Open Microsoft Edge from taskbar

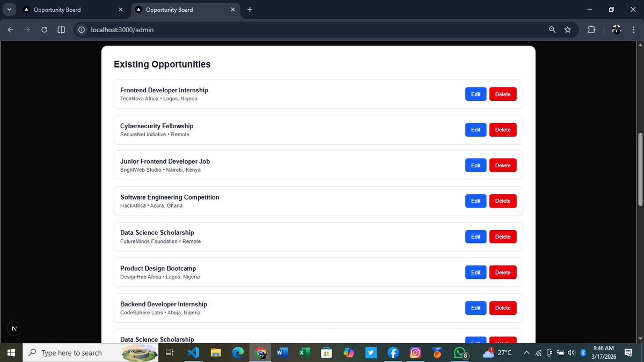tap(238, 353)
